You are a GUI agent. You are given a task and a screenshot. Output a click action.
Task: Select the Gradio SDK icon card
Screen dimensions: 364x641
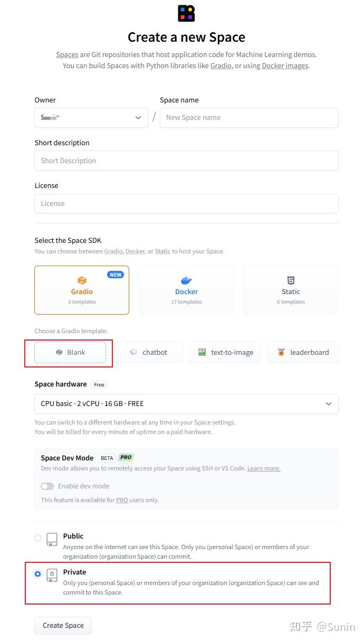[82, 290]
